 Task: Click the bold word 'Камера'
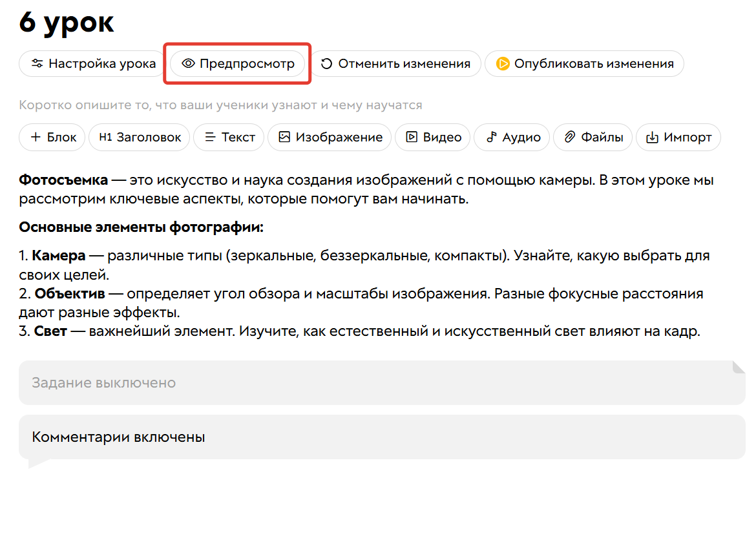[x=59, y=256]
